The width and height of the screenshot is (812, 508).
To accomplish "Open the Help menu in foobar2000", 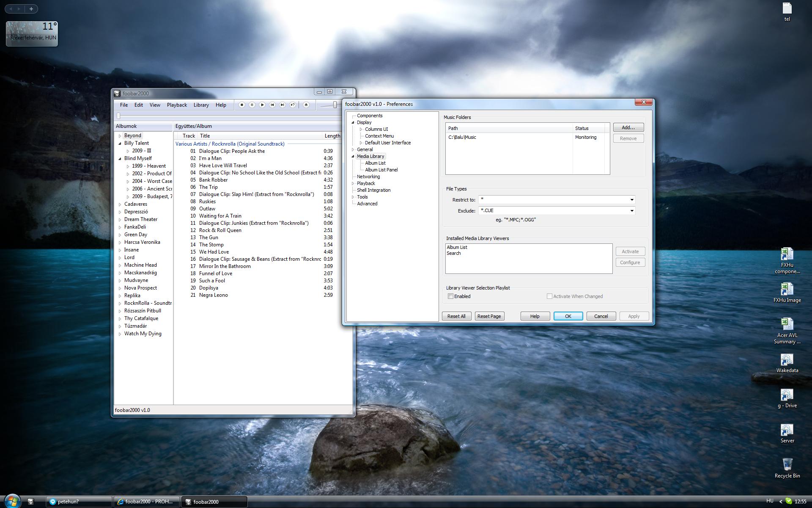I will (221, 105).
